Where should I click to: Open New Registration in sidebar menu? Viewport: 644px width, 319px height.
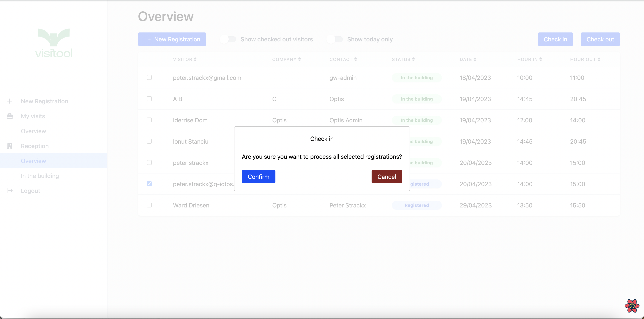(x=45, y=101)
